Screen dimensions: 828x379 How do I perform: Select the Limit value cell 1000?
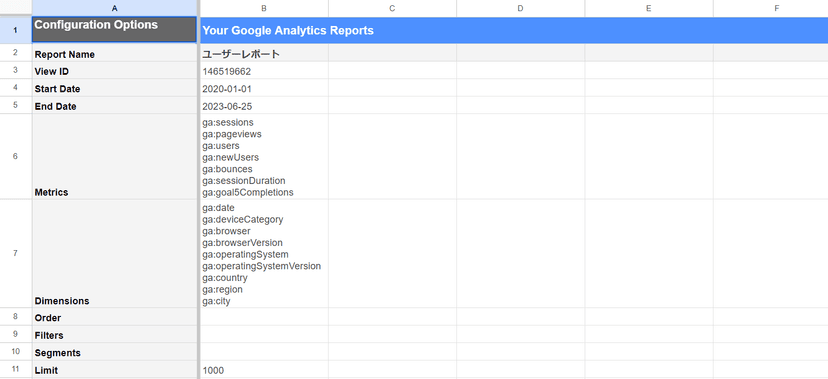(x=264, y=369)
